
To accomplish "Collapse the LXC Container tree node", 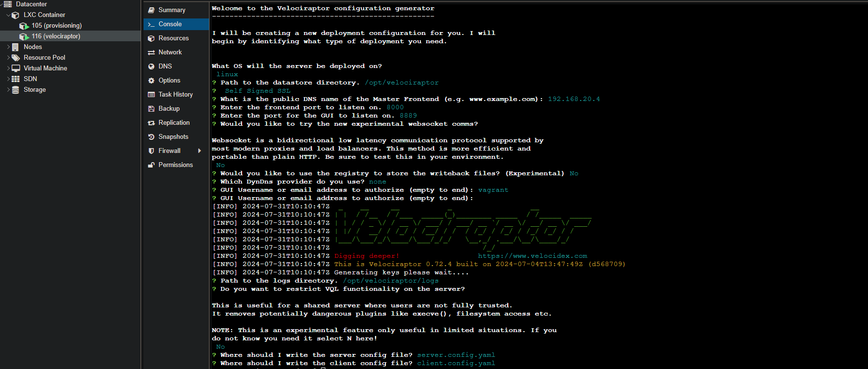I will 8,15.
